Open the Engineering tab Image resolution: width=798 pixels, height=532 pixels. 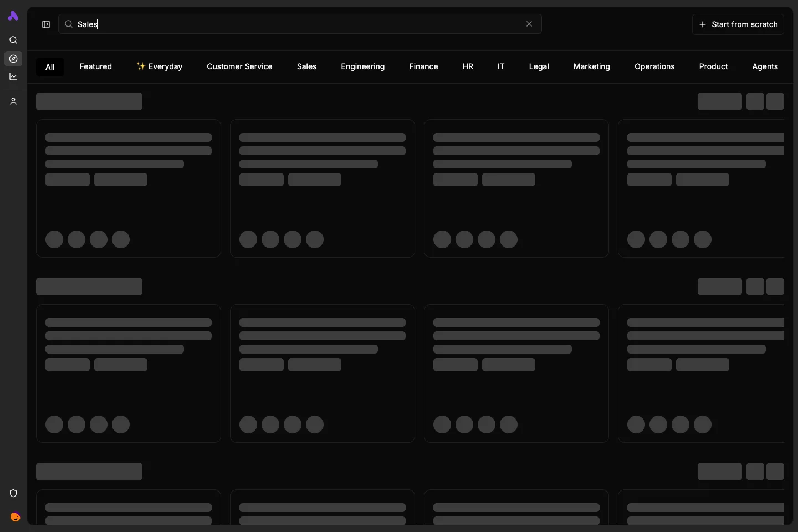(x=363, y=66)
